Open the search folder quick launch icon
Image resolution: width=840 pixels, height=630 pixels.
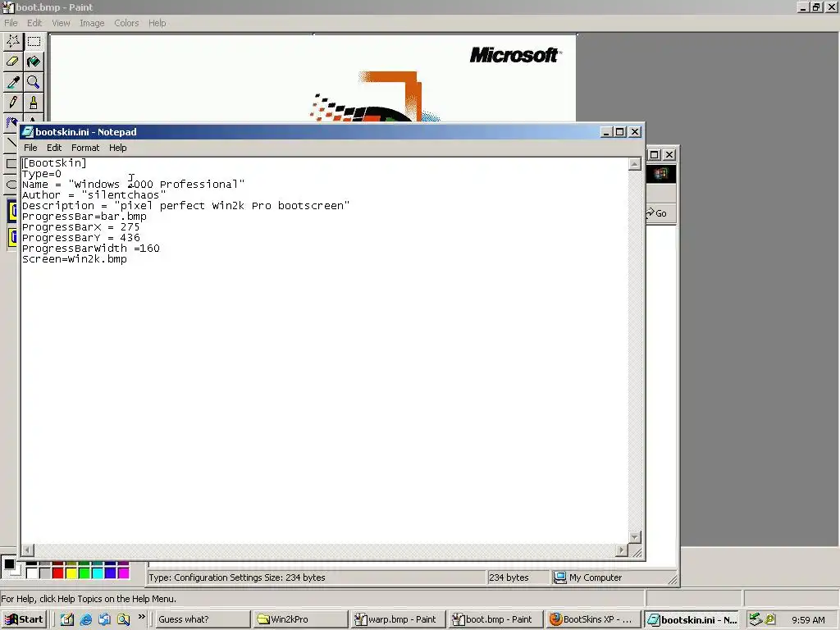click(123, 619)
